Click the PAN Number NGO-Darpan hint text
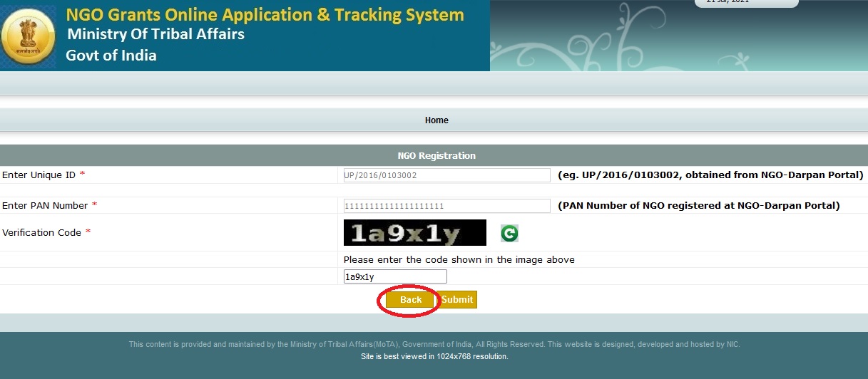 coord(698,206)
